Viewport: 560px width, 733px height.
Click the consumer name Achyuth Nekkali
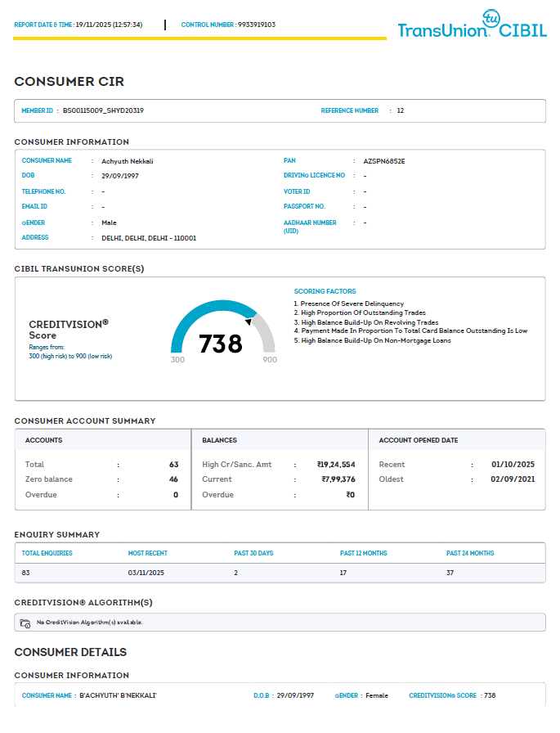tap(128, 161)
